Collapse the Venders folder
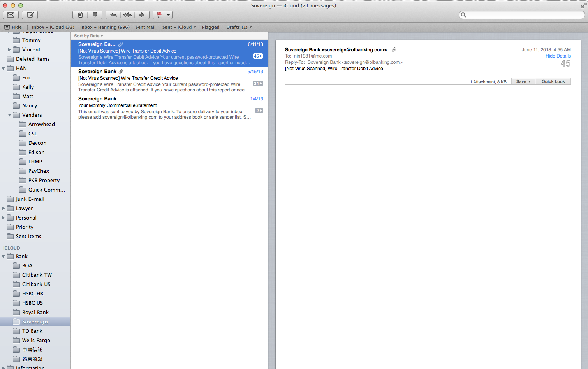Viewport: 588px width, 369px height. pos(9,115)
